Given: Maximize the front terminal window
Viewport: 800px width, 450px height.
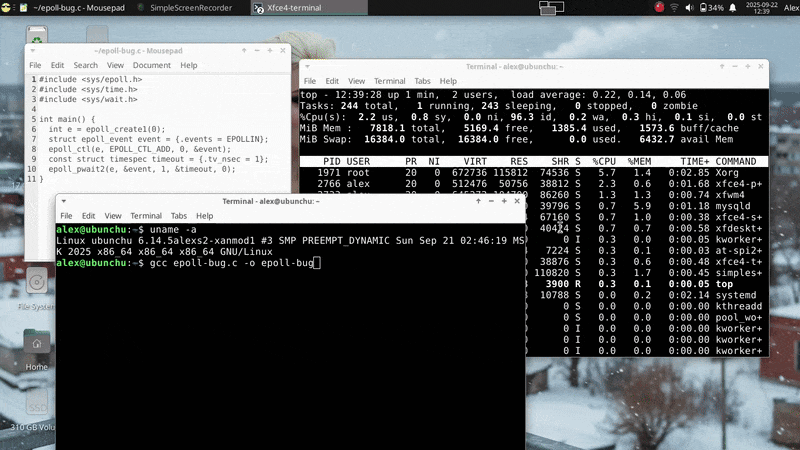Looking at the screenshot, I should pyautogui.click(x=504, y=201).
